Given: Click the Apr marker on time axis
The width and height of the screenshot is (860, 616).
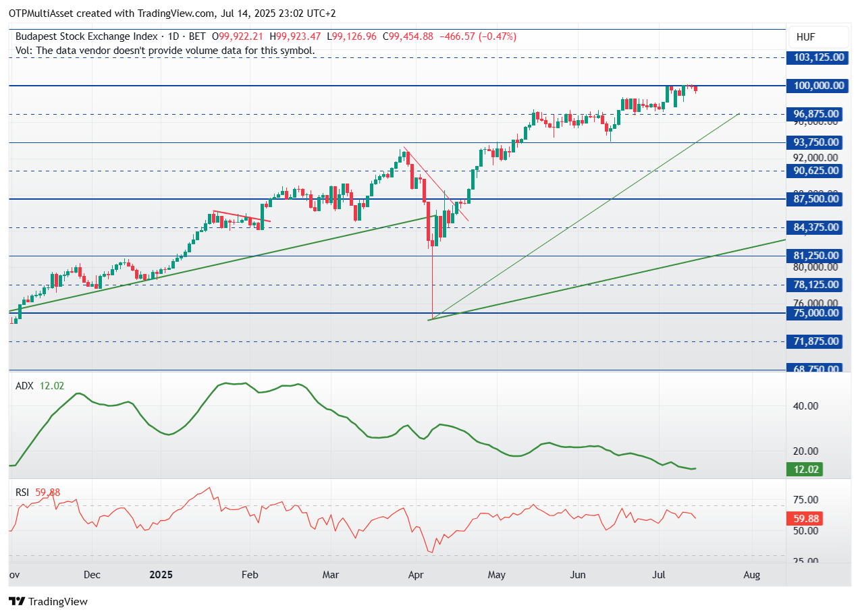Looking at the screenshot, I should (416, 575).
